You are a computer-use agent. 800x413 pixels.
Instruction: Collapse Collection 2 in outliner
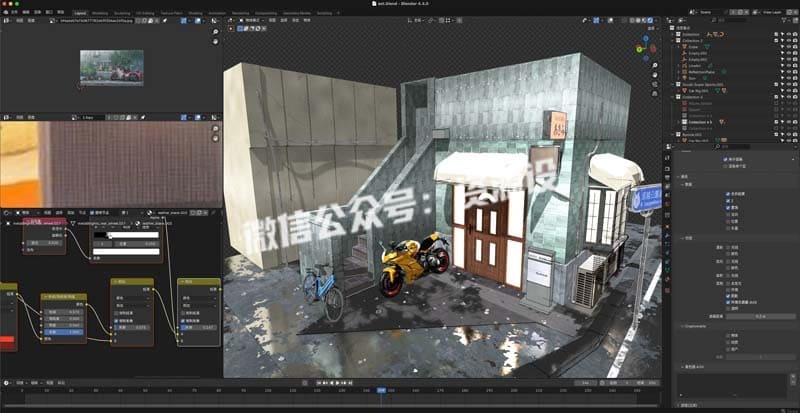(x=672, y=40)
